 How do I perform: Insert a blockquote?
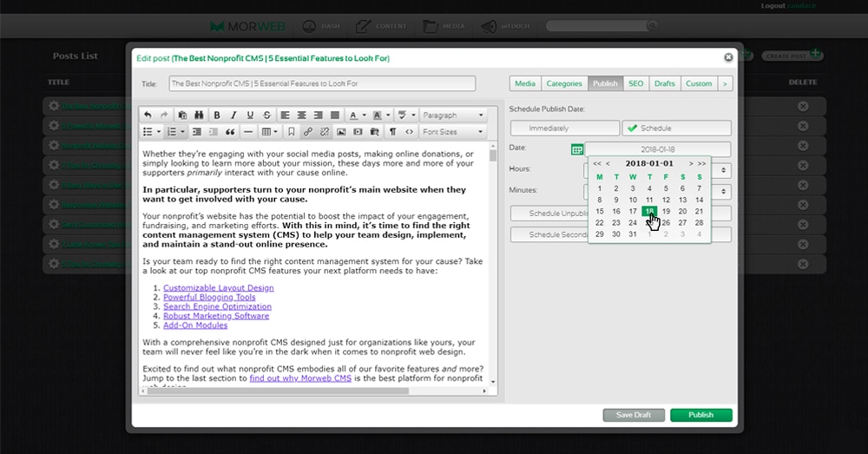[x=230, y=132]
